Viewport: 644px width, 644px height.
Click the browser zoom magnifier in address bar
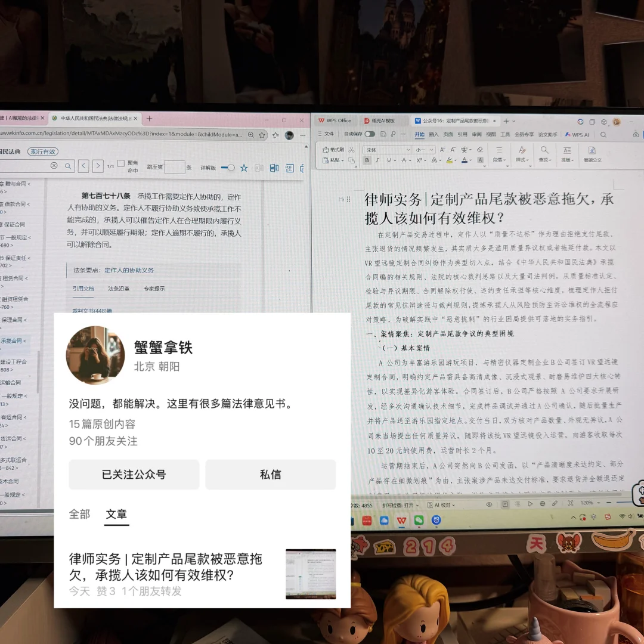tap(250, 135)
